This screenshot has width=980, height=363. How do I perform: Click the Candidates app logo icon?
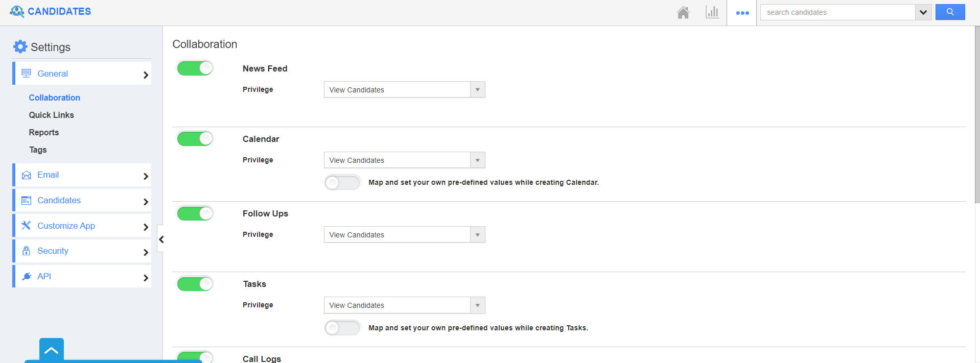17,11
